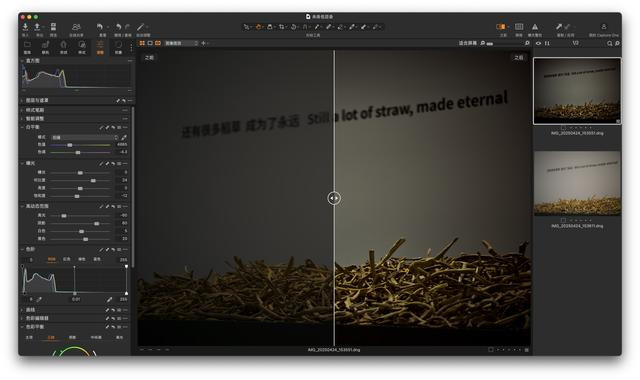Click the shadow picker eyedropper below Levels histogram
Image resolution: width=640 pixels, height=380 pixels.
[x=39, y=300]
